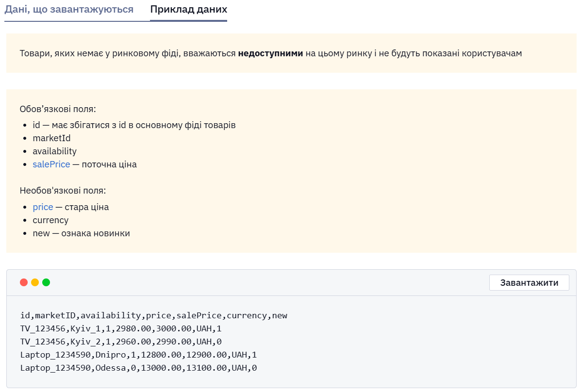This screenshot has height=392, width=581.
Task: Click the red dot in the code window header
Action: (x=24, y=282)
